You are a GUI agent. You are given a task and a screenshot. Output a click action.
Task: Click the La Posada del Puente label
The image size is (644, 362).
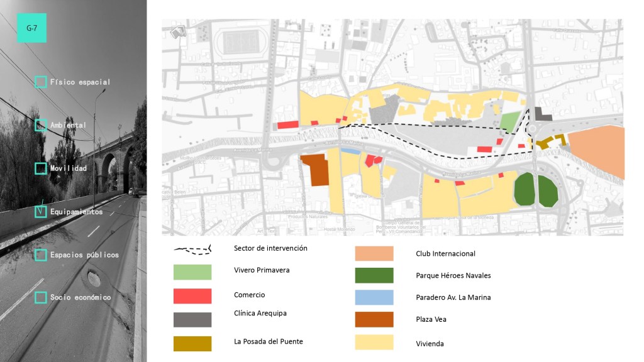268,343
